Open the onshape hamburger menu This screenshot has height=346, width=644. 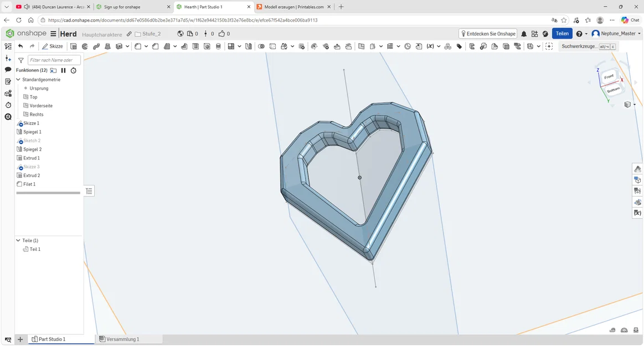click(53, 34)
